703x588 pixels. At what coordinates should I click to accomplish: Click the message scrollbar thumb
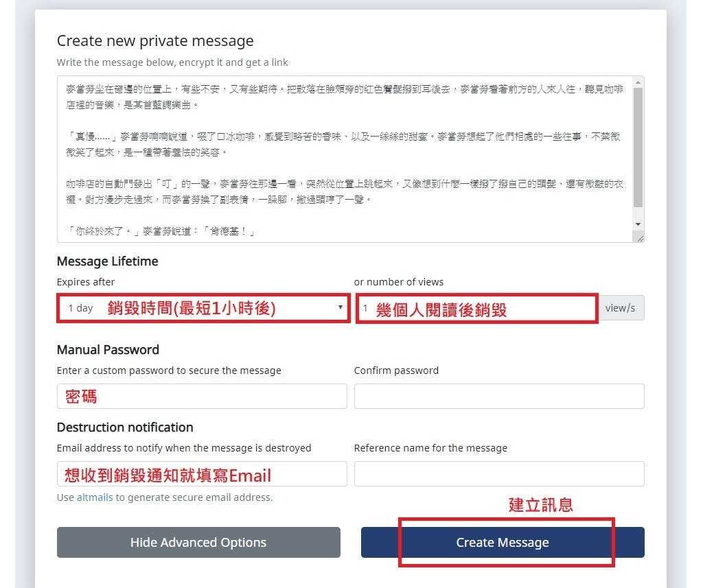pyautogui.click(x=638, y=148)
